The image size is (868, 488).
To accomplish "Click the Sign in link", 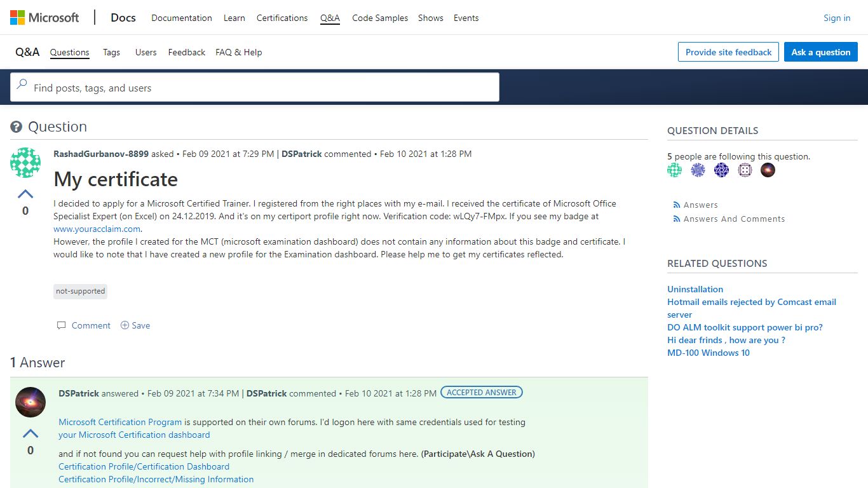I will tap(837, 18).
